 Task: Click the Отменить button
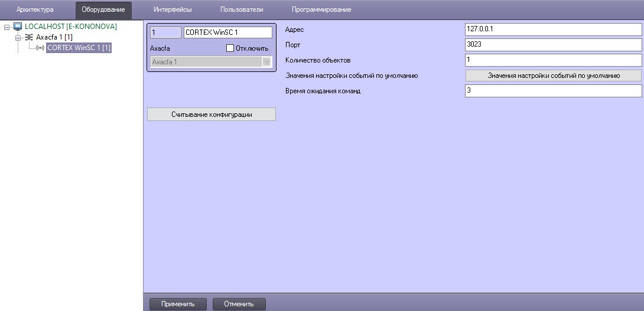click(239, 304)
